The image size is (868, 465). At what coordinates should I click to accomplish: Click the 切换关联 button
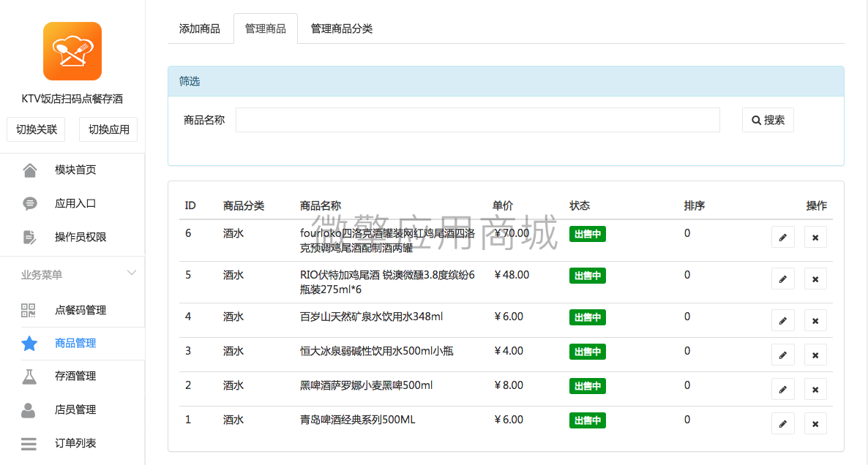(36, 129)
